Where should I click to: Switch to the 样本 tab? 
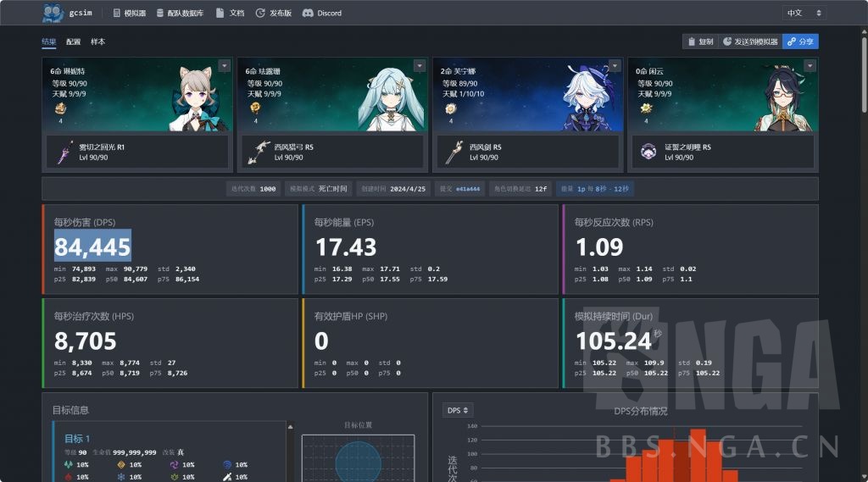pos(98,42)
